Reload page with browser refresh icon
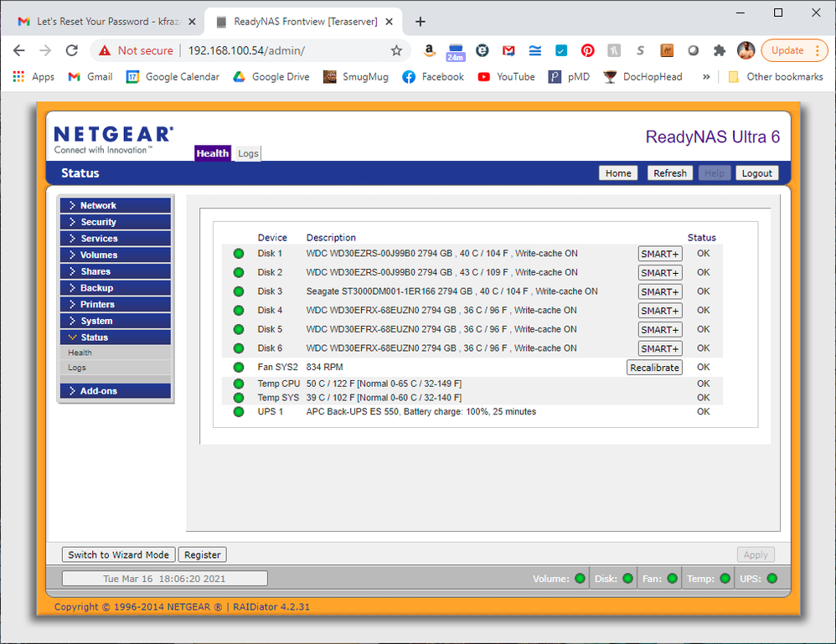 [x=72, y=50]
